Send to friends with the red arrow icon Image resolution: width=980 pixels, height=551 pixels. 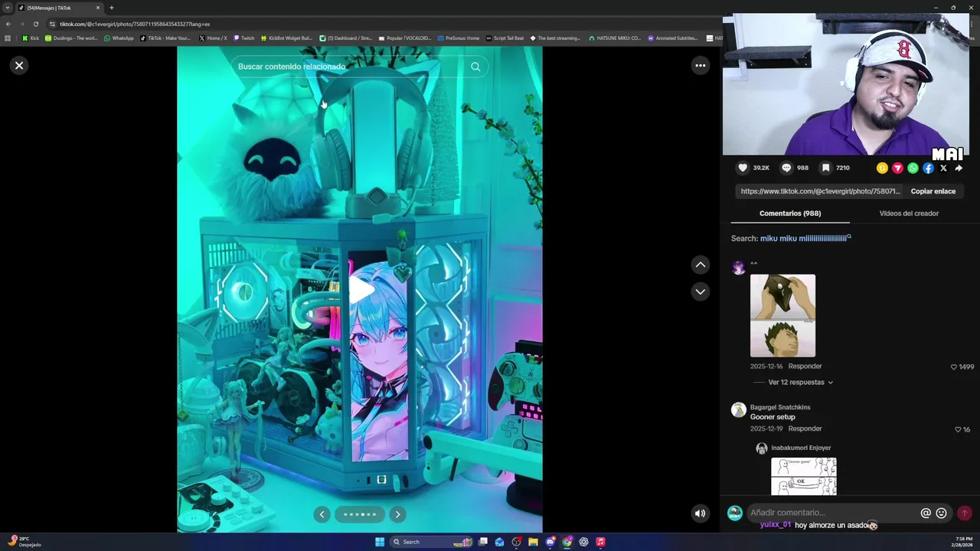[x=897, y=168]
